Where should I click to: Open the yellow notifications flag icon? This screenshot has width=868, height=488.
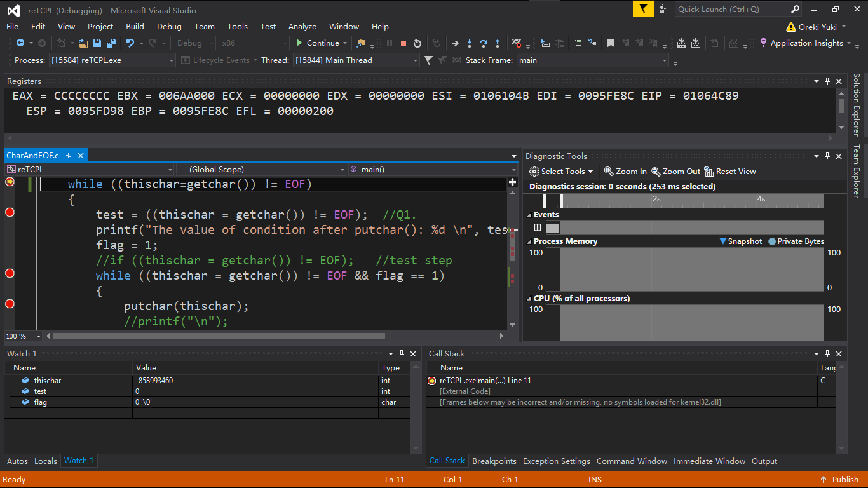(x=643, y=9)
